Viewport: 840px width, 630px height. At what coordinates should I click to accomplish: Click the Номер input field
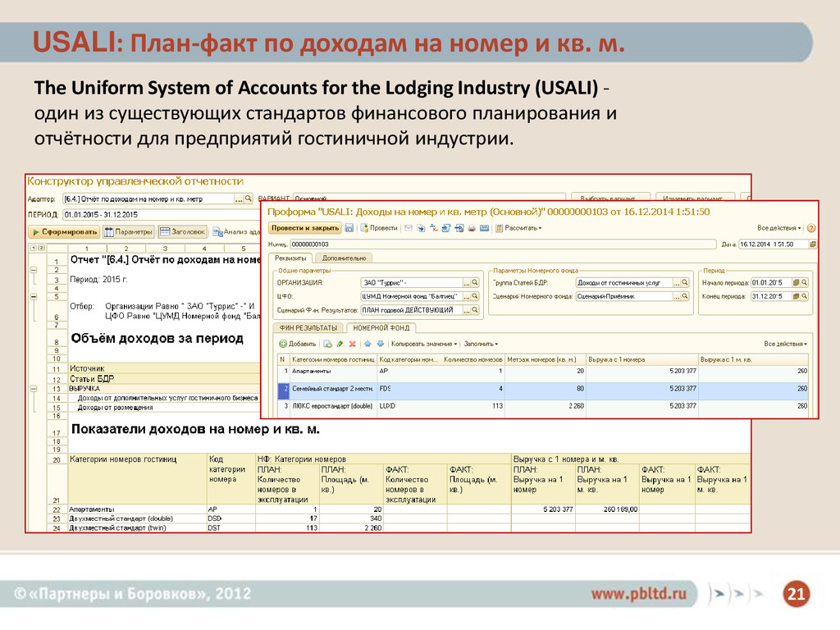point(503,244)
